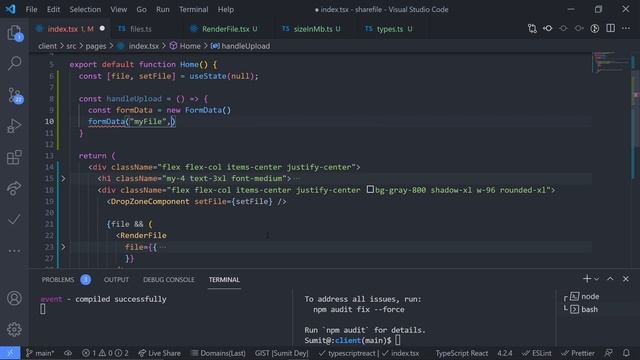The height and width of the screenshot is (360, 640).
Task: Click TypeScript version 4.2.4
Action: click(x=504, y=353)
